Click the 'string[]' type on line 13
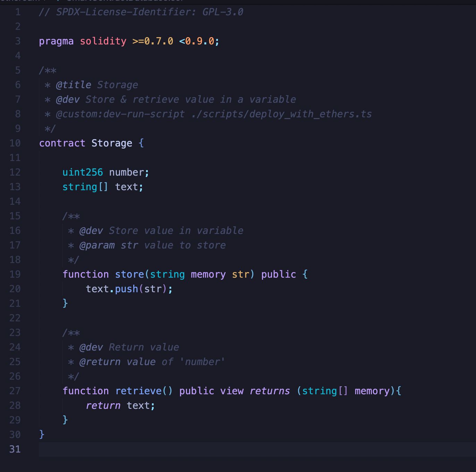 pyautogui.click(x=85, y=187)
